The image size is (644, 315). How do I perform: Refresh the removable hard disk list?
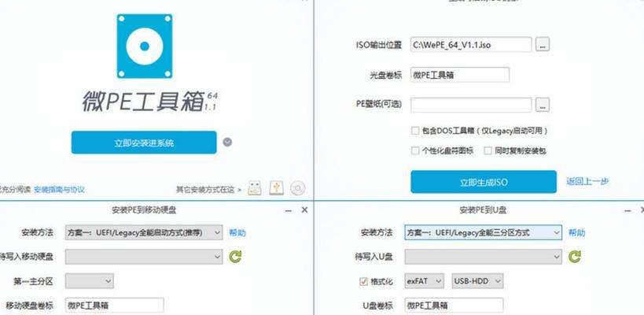point(235,257)
